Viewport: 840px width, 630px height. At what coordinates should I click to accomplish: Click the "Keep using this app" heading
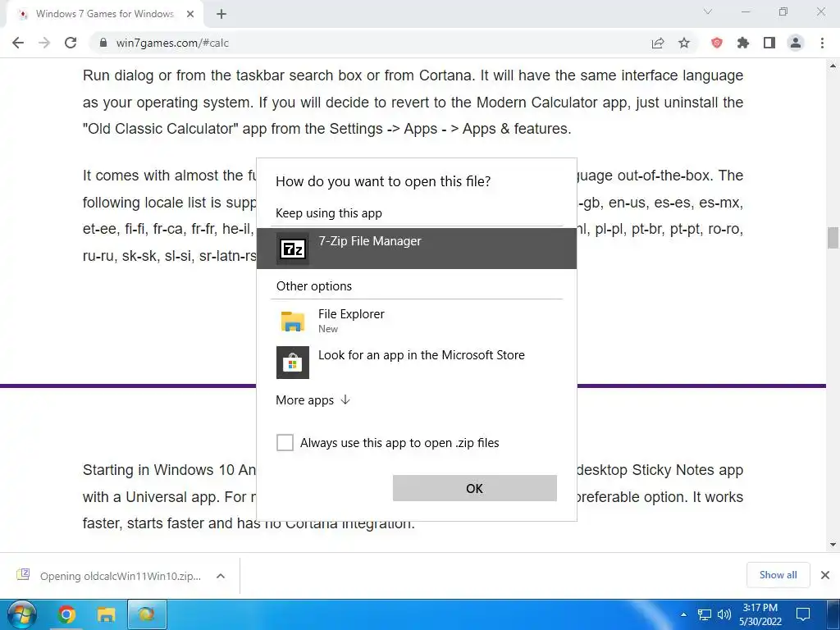pyautogui.click(x=329, y=213)
